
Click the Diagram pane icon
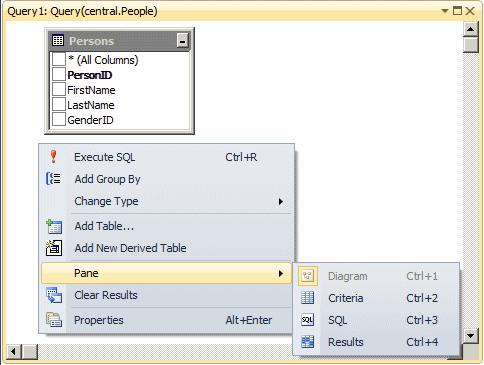[x=307, y=276]
